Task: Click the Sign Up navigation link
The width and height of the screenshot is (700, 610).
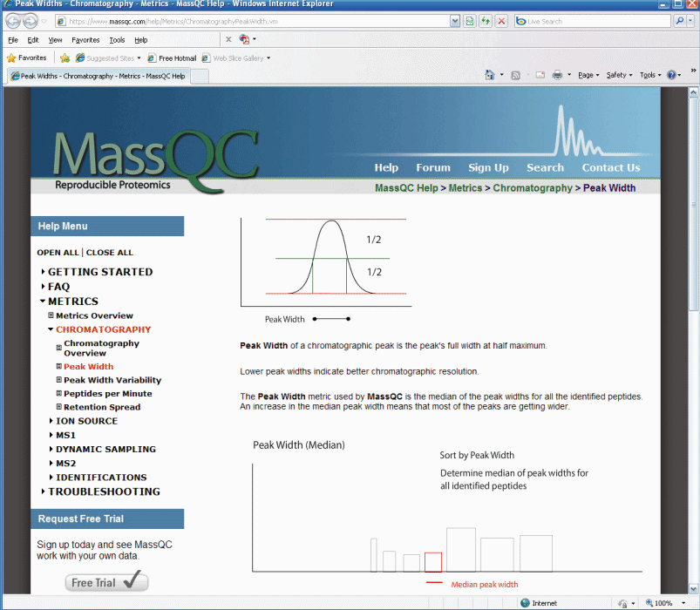Action: point(488,167)
